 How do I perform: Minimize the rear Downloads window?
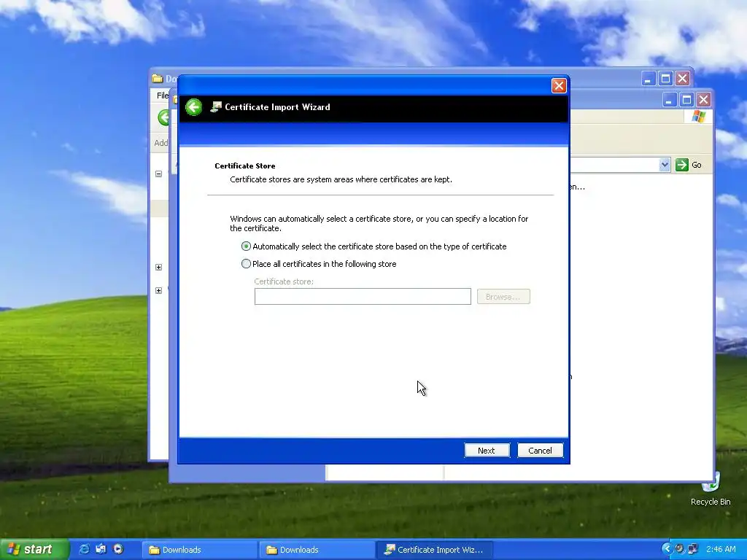[648, 79]
